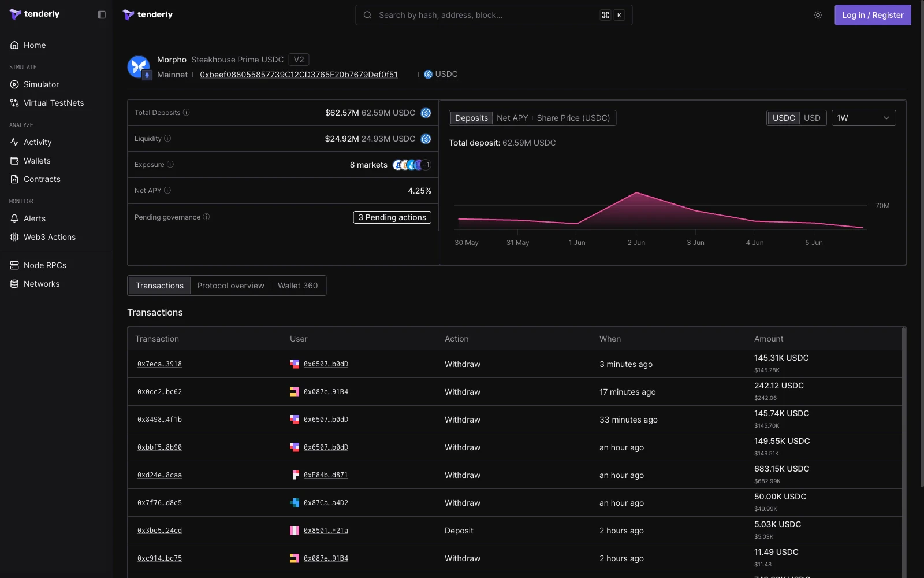Open transaction 0xd24e…8caa
This screenshot has height=578, width=924.
(159, 475)
